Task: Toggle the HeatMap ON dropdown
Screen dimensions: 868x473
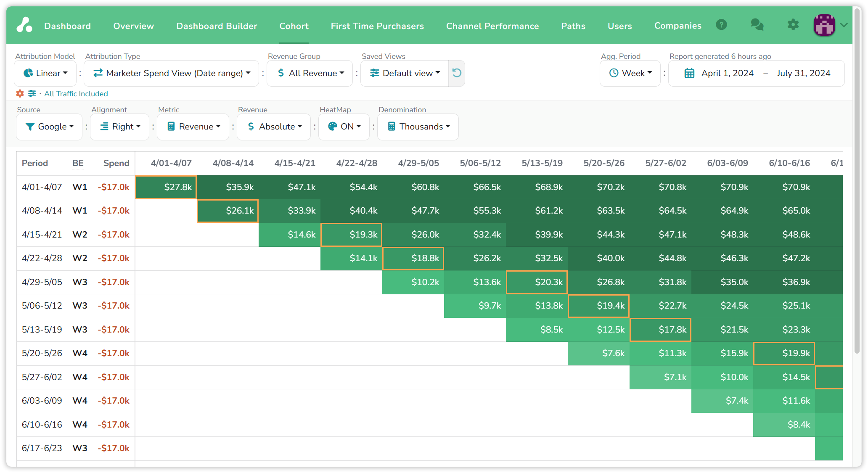Action: [344, 127]
